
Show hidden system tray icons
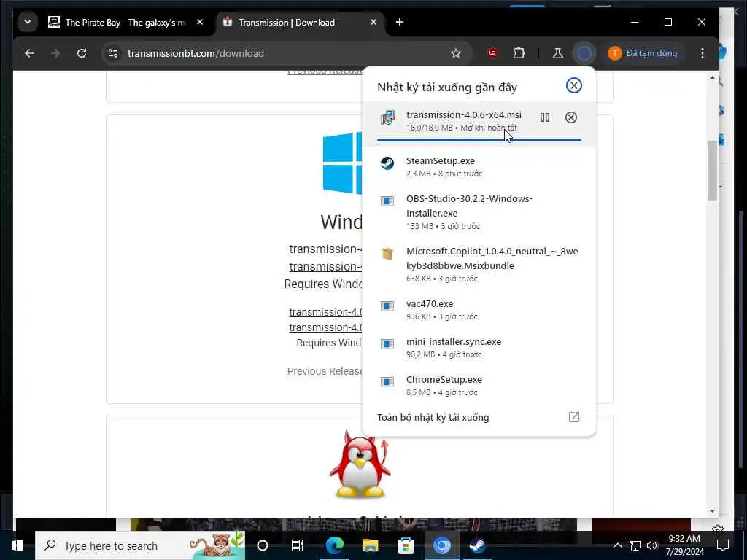click(617, 545)
